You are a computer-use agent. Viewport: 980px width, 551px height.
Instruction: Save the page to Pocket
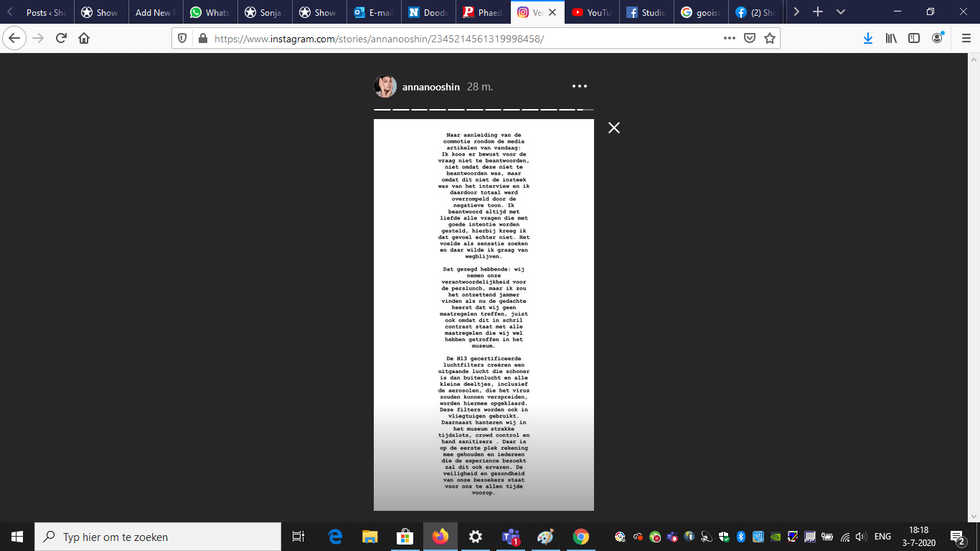750,38
